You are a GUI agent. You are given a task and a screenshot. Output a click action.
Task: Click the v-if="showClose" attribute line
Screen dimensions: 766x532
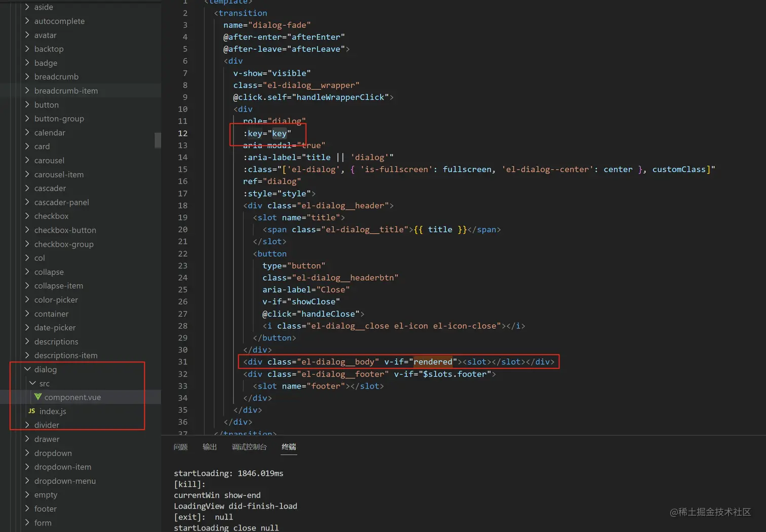tap(301, 301)
